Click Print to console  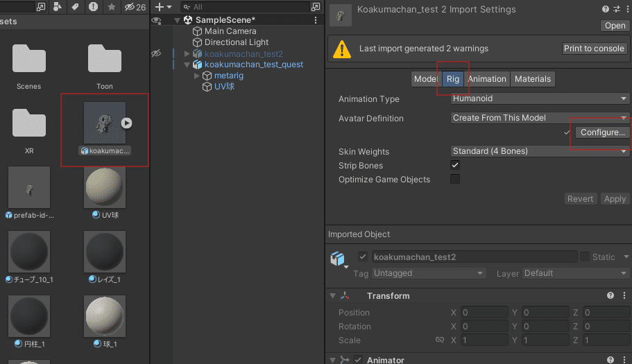point(594,49)
